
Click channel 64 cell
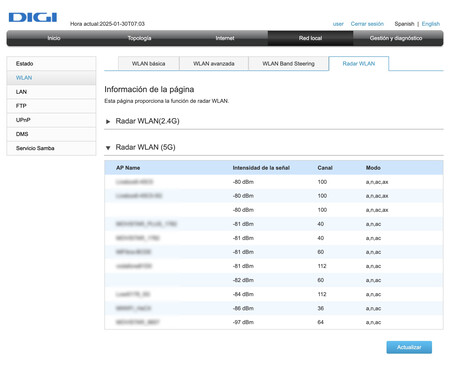click(x=321, y=322)
